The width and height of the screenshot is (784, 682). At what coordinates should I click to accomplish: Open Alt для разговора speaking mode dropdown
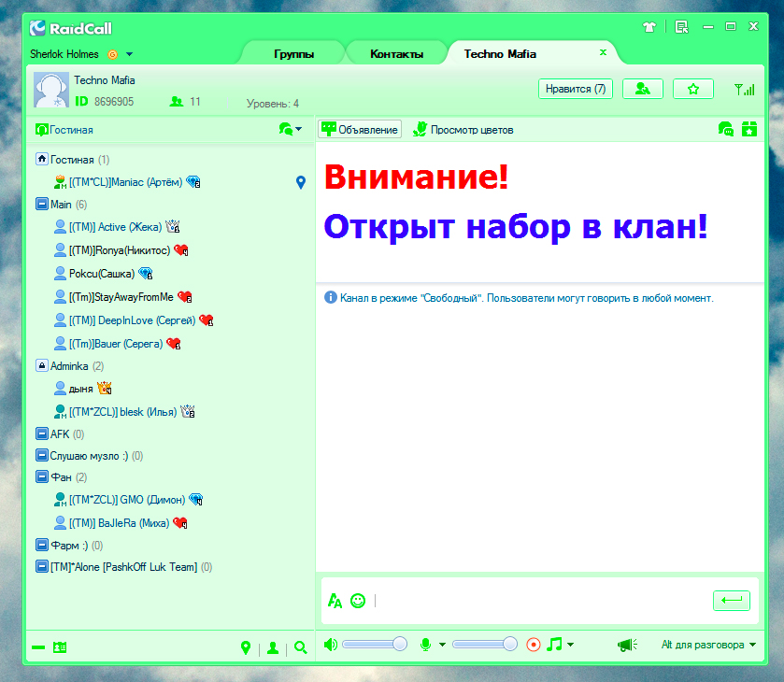pos(708,645)
